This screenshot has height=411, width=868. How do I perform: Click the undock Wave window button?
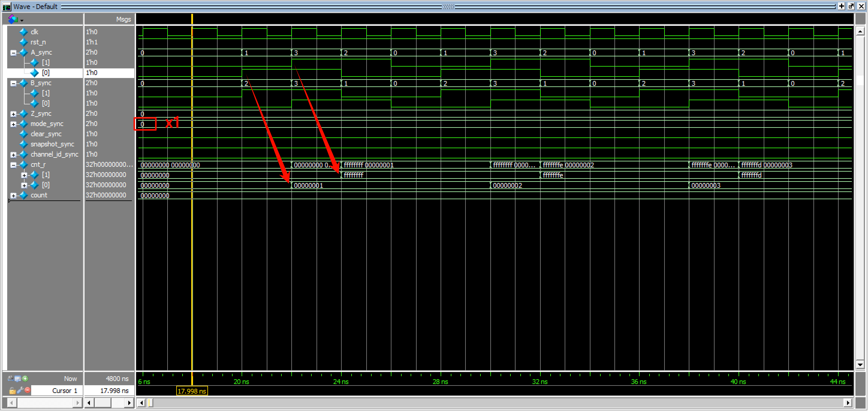pos(851,6)
